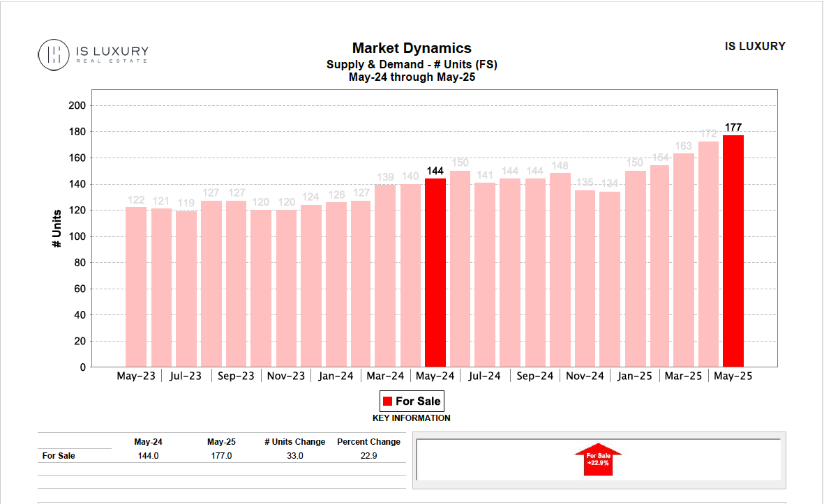The width and height of the screenshot is (824, 504).
Task: Click the bar labeled 134
Action: pos(609,279)
